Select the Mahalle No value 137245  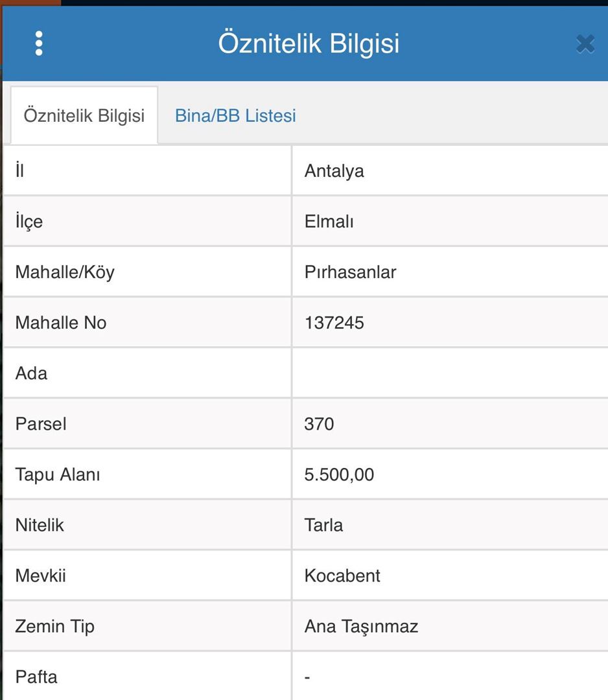coord(334,323)
